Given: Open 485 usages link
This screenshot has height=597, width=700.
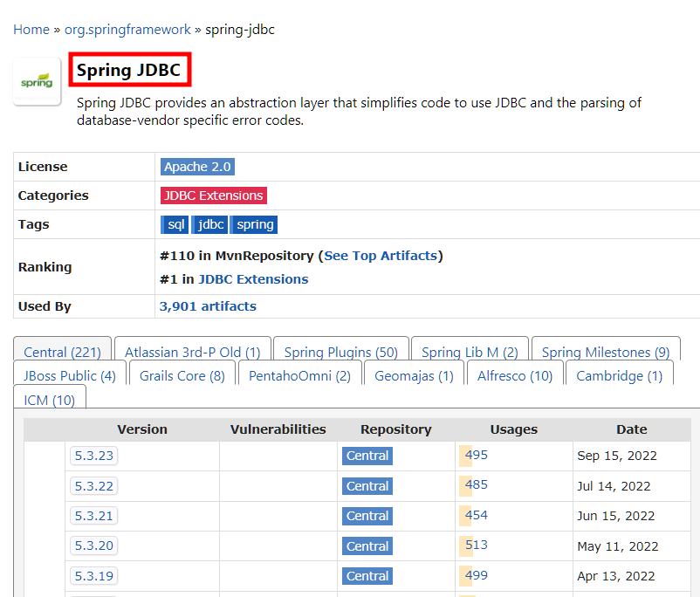Looking at the screenshot, I should (x=476, y=484).
